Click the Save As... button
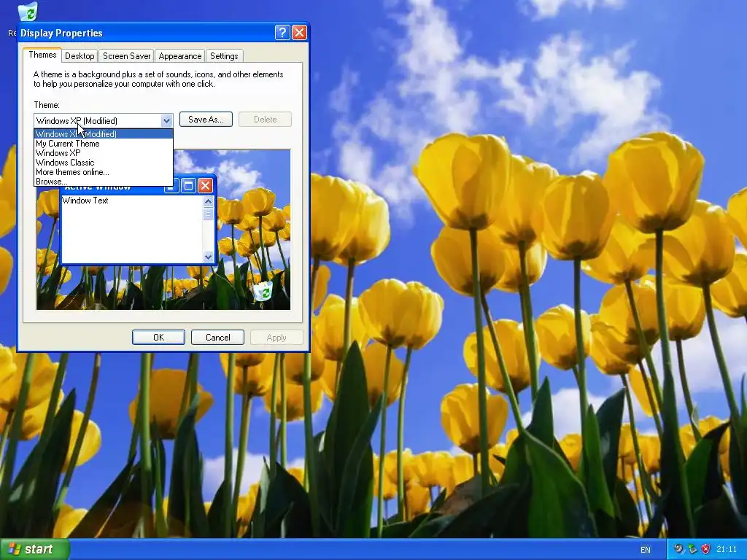This screenshot has width=747, height=560. coord(206,120)
